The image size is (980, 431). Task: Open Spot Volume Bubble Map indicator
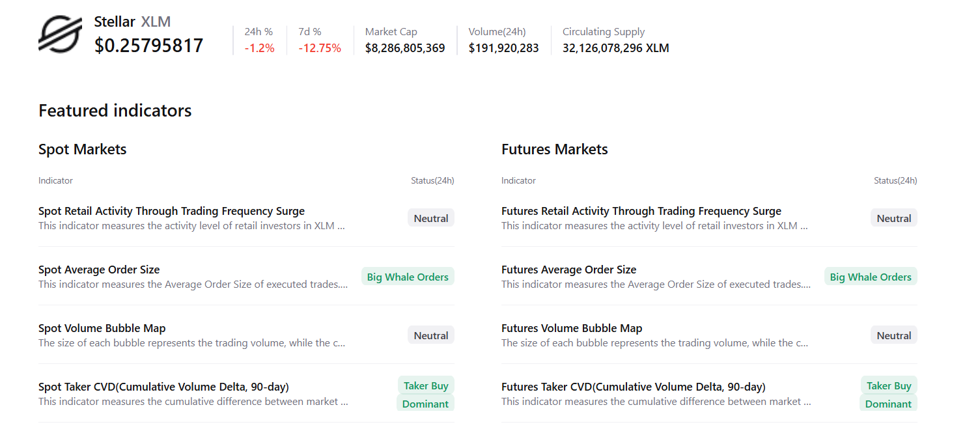(102, 328)
